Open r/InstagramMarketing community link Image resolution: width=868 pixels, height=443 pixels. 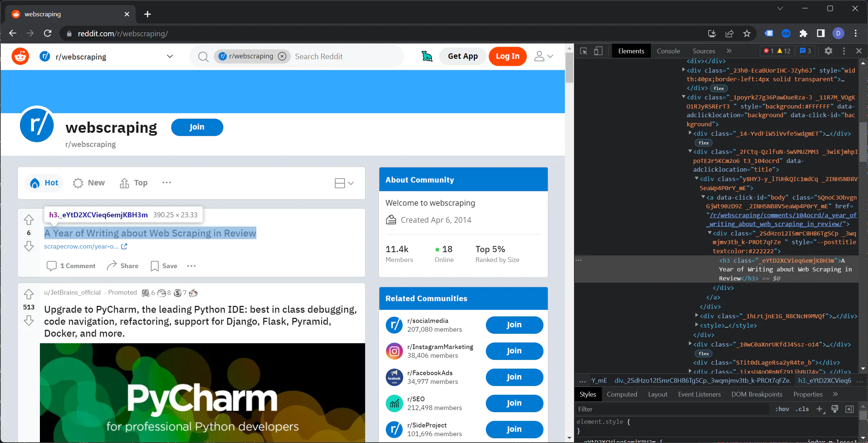(x=440, y=347)
